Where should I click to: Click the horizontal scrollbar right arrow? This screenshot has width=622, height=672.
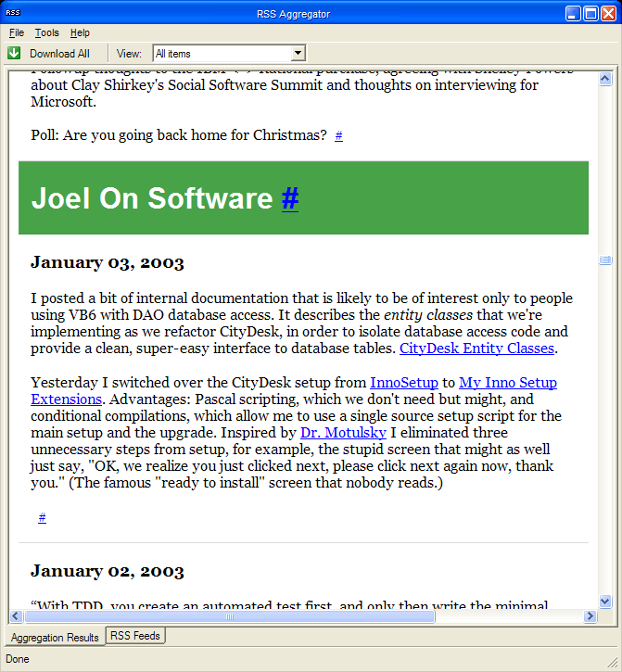[590, 616]
